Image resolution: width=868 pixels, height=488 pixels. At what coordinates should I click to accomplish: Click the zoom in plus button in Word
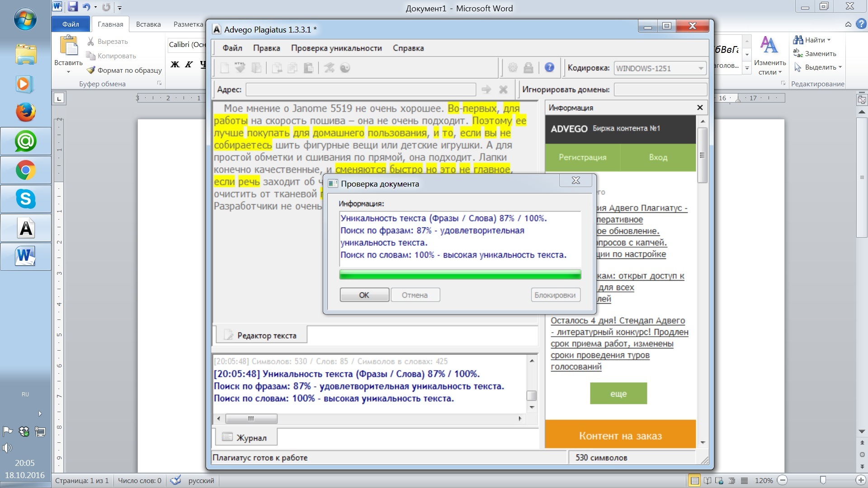coord(861,480)
